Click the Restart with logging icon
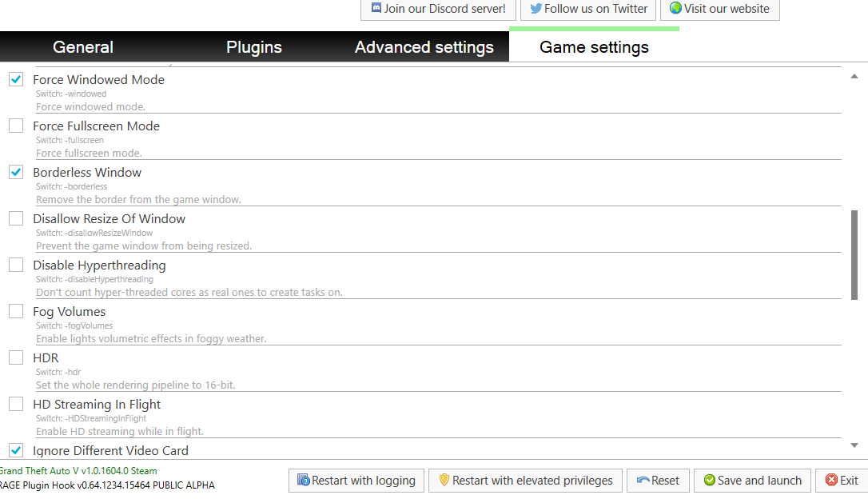This screenshot has height=499, width=868. click(304, 481)
